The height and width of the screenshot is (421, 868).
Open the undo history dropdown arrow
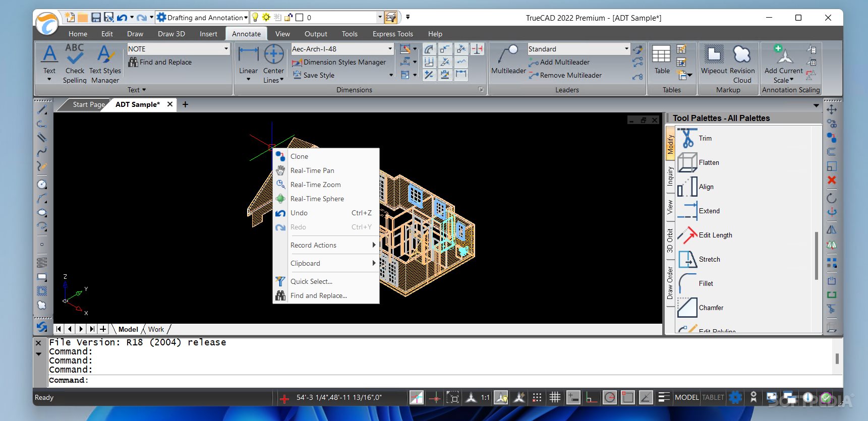pyautogui.click(x=132, y=18)
